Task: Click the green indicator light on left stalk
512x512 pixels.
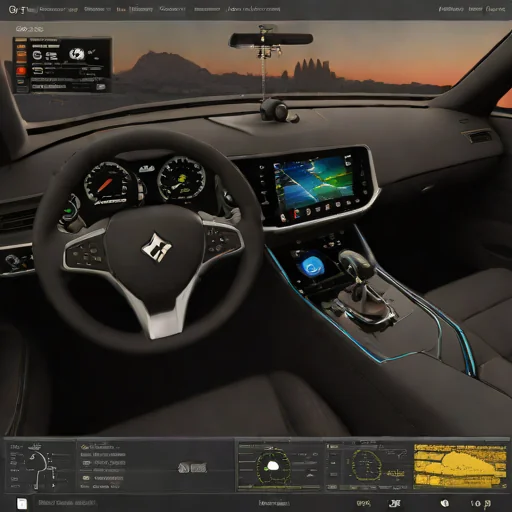Action: 68,211
